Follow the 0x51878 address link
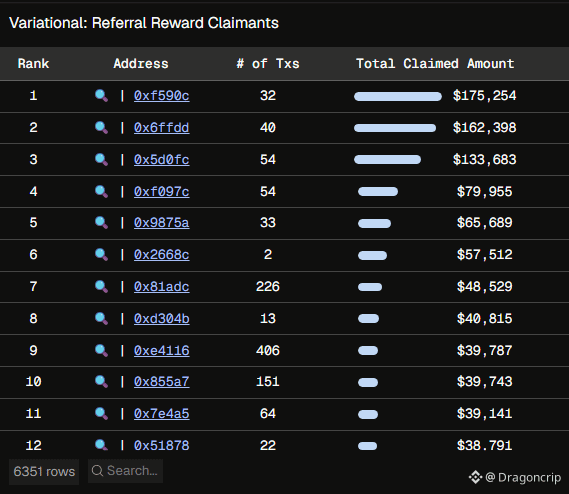 pyautogui.click(x=161, y=445)
